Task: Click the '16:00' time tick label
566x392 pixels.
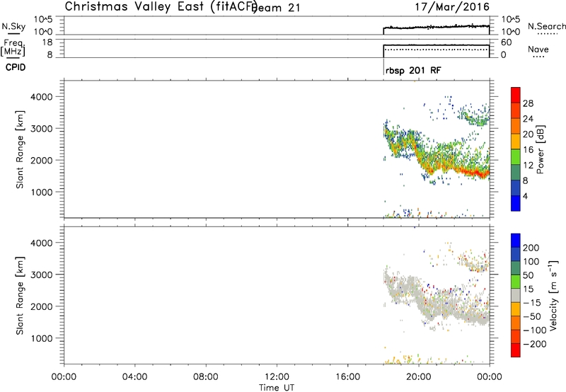Action: coord(347,377)
